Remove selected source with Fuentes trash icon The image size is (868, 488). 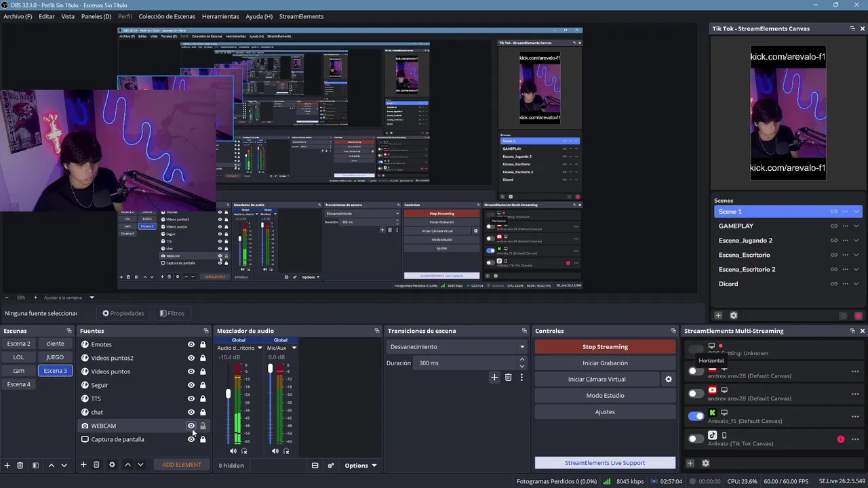tap(96, 465)
